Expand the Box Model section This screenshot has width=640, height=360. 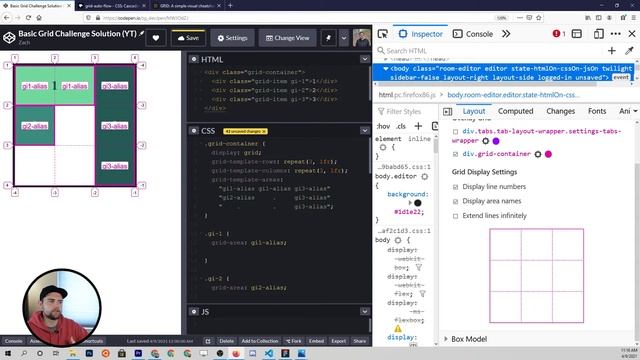446,339
